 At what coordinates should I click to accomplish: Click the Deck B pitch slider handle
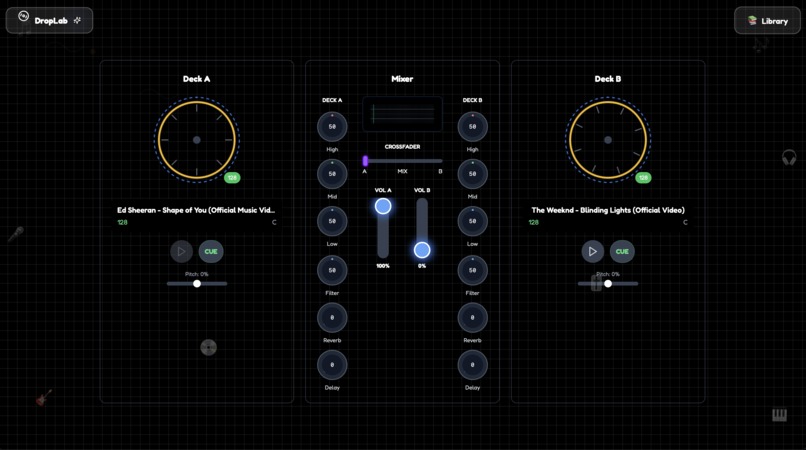coord(608,283)
